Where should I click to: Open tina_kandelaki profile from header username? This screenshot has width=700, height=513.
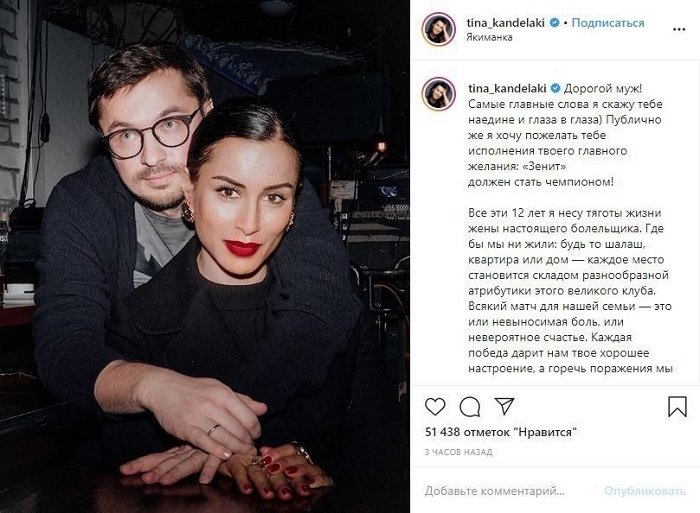[505, 22]
